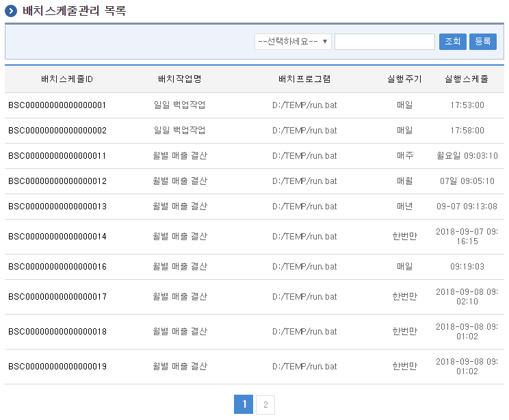Viewport: 509px width, 420px height.
Task: Click the circular arrow icon beside the title
Action: [x=11, y=11]
